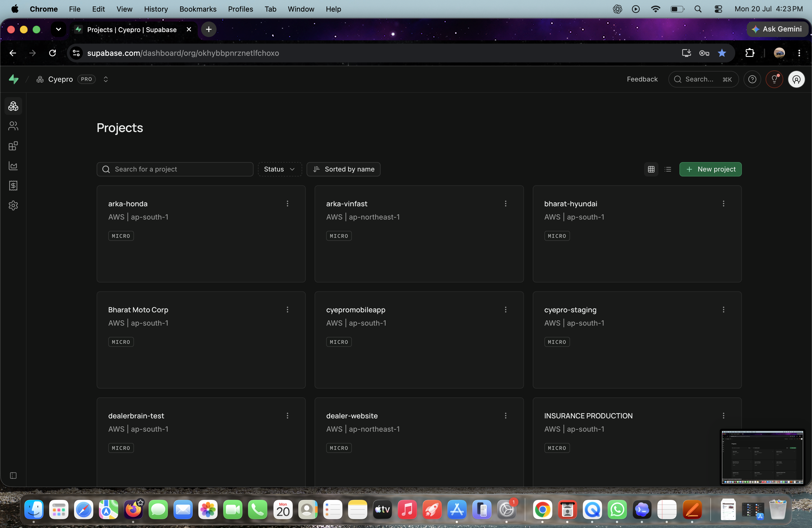Open the Cyepro organization link

click(60, 79)
